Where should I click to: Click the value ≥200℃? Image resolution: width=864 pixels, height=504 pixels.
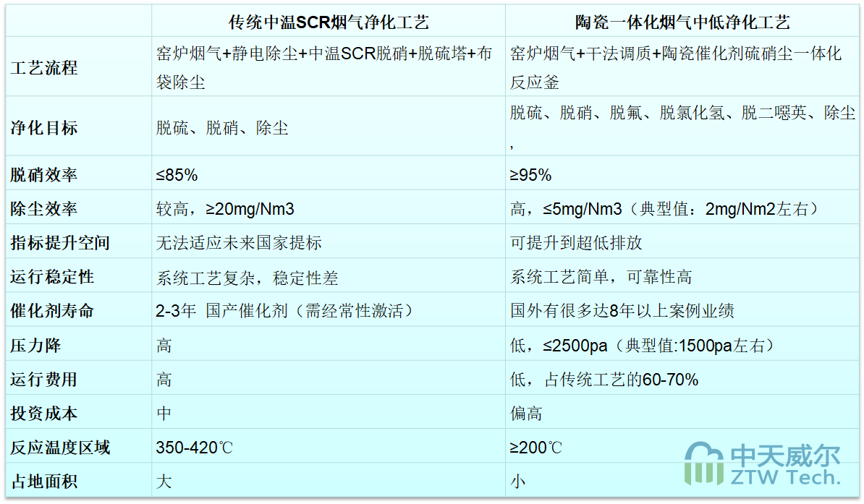(x=535, y=448)
